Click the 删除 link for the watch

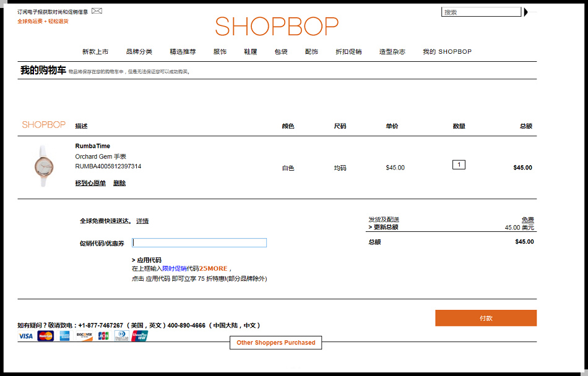[119, 183]
